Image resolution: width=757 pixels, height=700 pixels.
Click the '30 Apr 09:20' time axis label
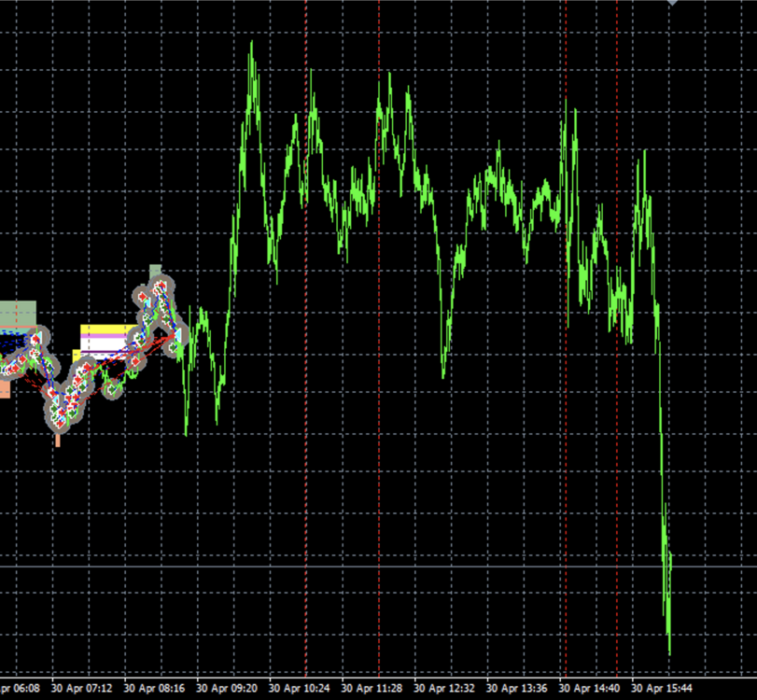(227, 688)
